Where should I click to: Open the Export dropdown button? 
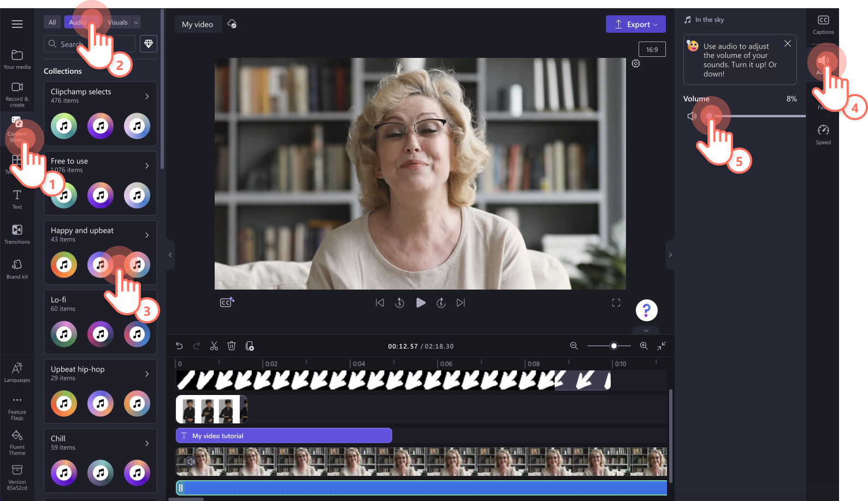tap(636, 24)
